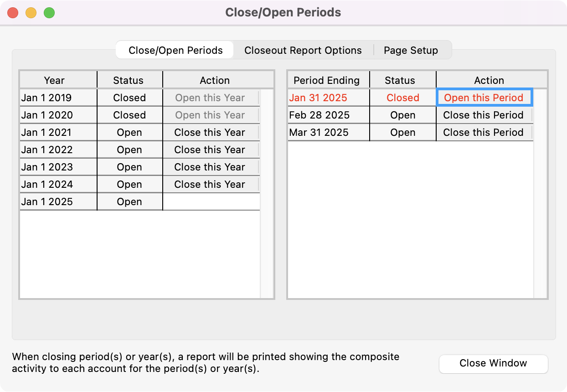
Task: Close the Mar 31 2025 period
Action: (x=484, y=133)
